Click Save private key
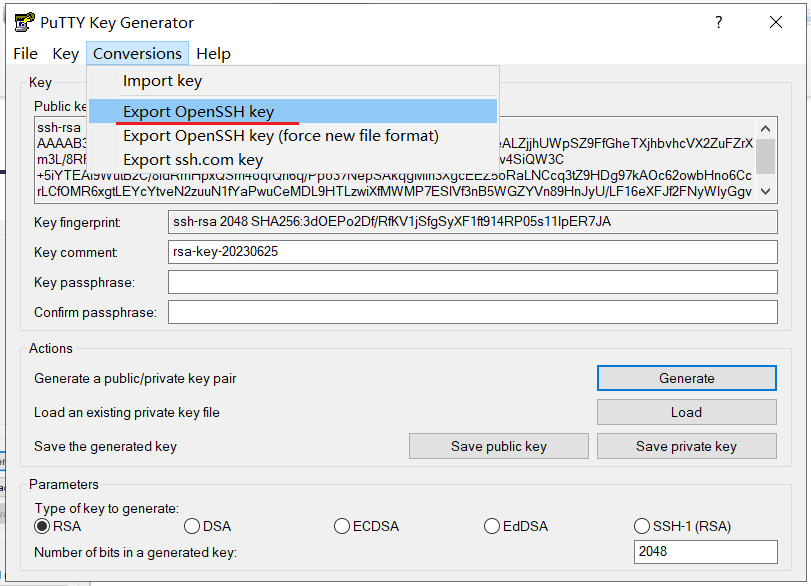The height and width of the screenshot is (586, 811). [687, 446]
